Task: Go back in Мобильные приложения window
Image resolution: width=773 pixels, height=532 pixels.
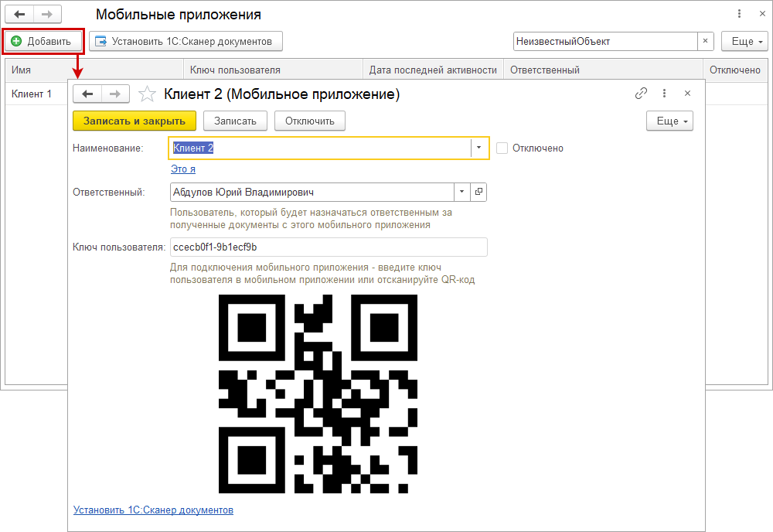Action: (19, 14)
